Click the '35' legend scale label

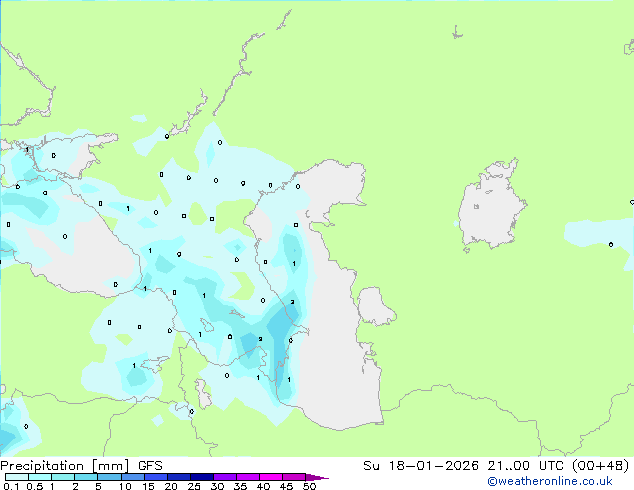coord(240,486)
